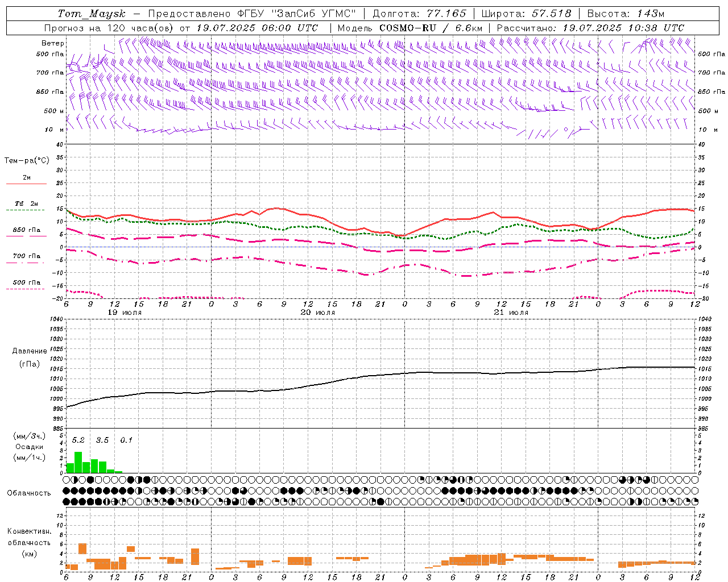The width and height of the screenshot is (728, 582).
Task: Select the Тем-ра(°C) axis label
Action: click(x=27, y=160)
